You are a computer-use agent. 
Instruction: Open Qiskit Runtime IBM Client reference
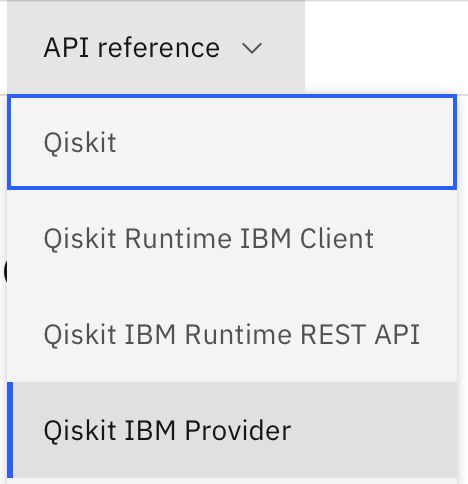232,238
